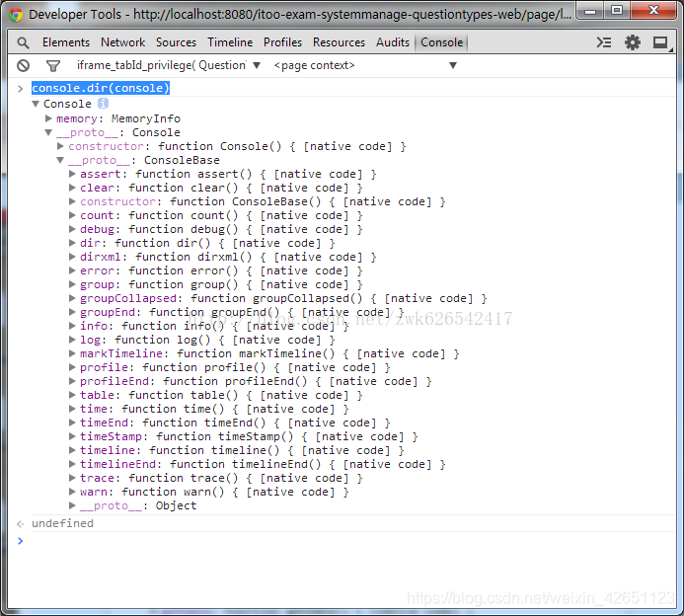Click the magnifier inspect element icon
Viewport: 684px width, 616px height.
[x=23, y=42]
